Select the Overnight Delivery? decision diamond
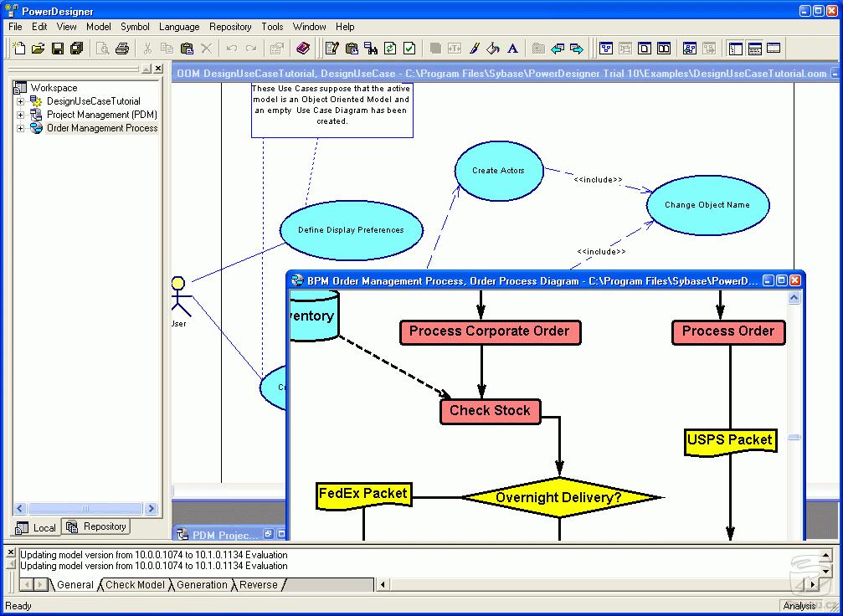Screen dimensions: 843x616 (559, 497)
